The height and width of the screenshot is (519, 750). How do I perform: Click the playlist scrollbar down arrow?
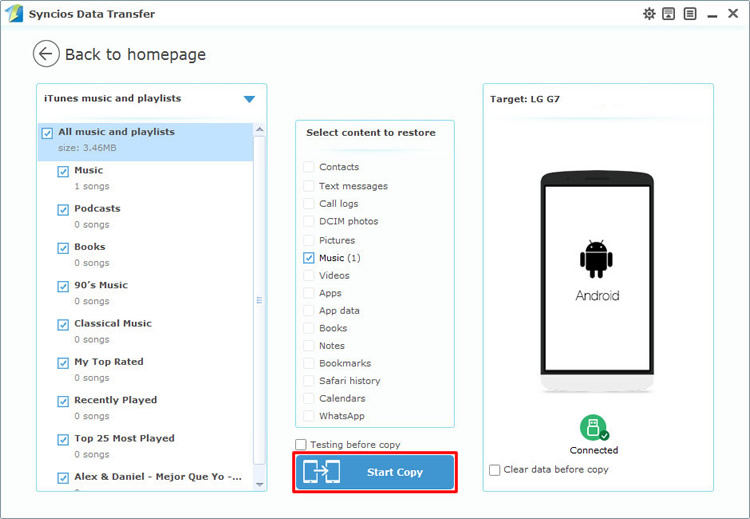click(259, 485)
